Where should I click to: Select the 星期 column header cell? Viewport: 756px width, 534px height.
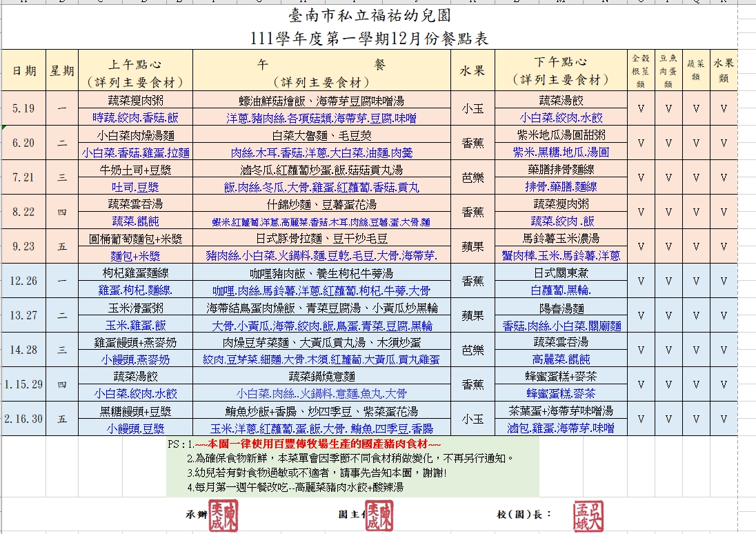(x=62, y=70)
